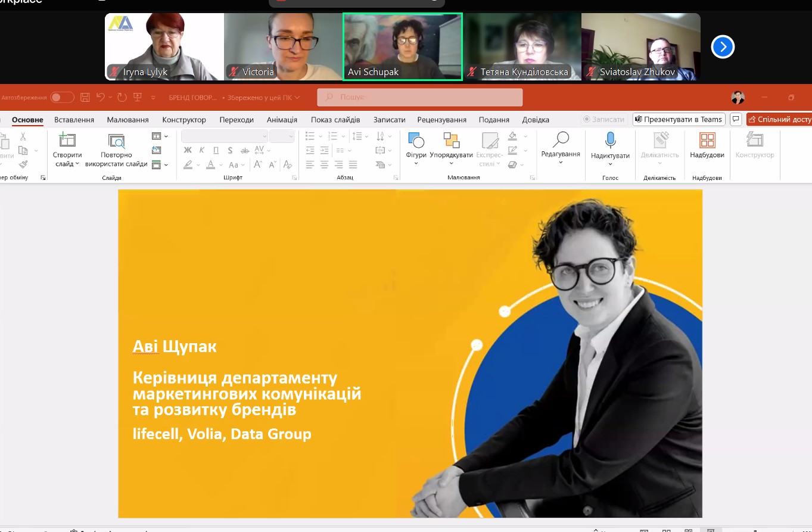Apply text shadow with S icon
This screenshot has width=812, height=532.
[230, 150]
